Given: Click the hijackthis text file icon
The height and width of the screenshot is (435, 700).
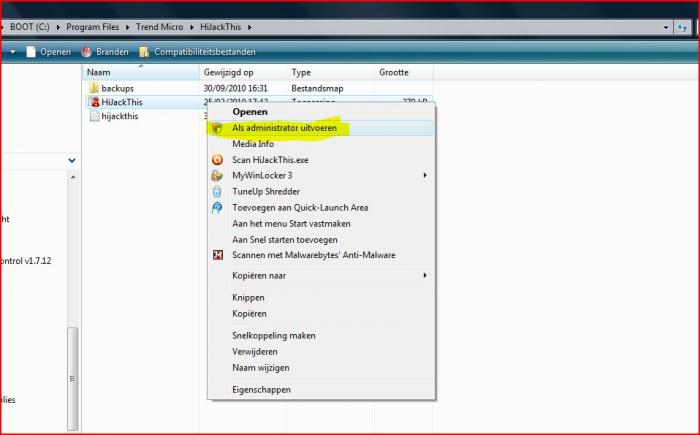Looking at the screenshot, I should click(x=94, y=116).
